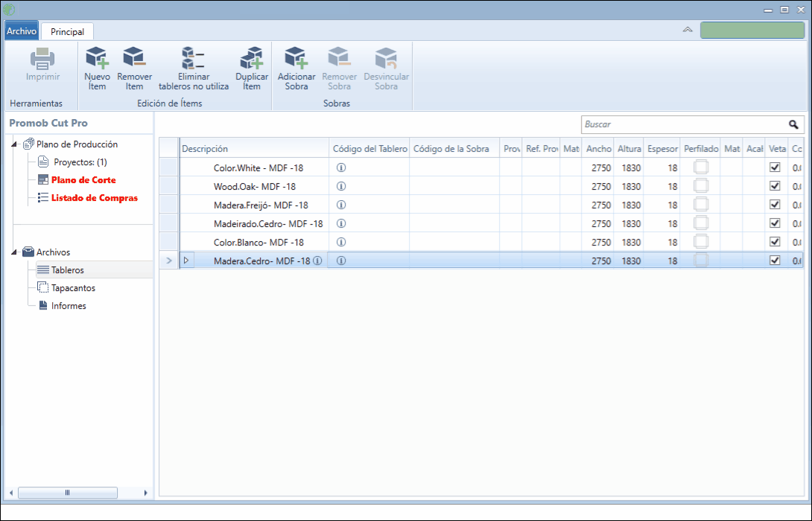This screenshot has width=812, height=521.
Task: Click the row selector arrow for Madera.Cedro
Action: tap(169, 260)
